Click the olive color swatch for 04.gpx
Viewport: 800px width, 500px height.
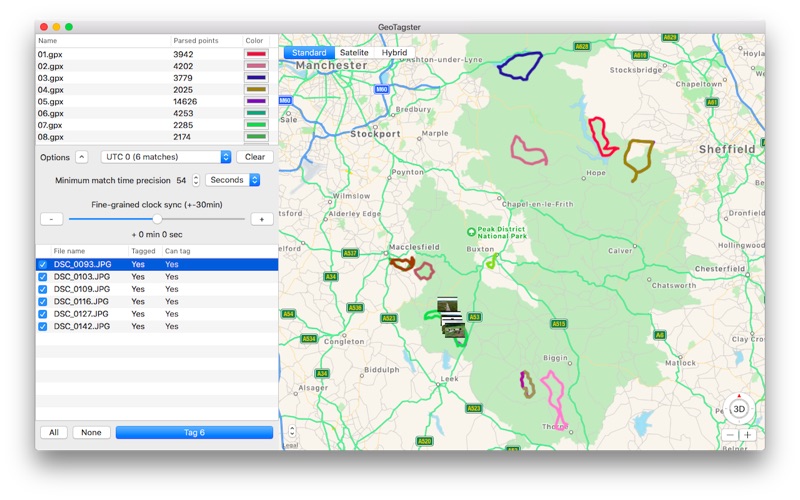257,89
